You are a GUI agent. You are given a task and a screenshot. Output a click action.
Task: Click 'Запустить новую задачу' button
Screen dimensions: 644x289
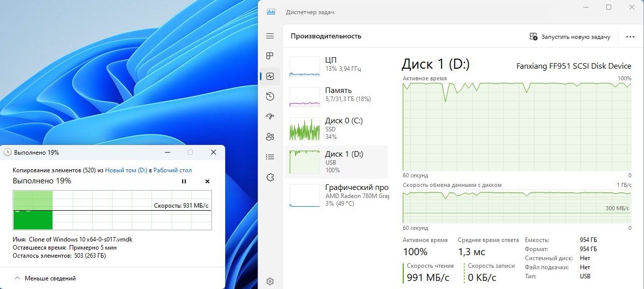(570, 36)
